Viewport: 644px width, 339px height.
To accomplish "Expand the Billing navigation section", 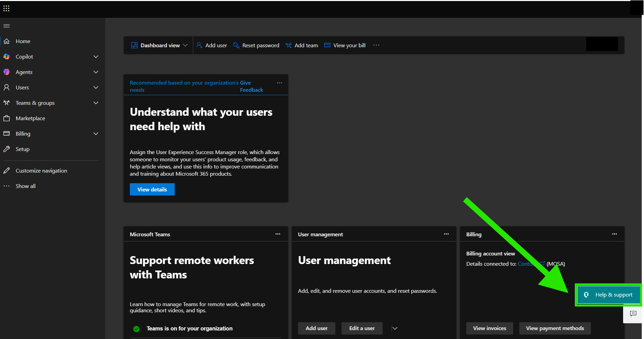I will click(x=96, y=134).
